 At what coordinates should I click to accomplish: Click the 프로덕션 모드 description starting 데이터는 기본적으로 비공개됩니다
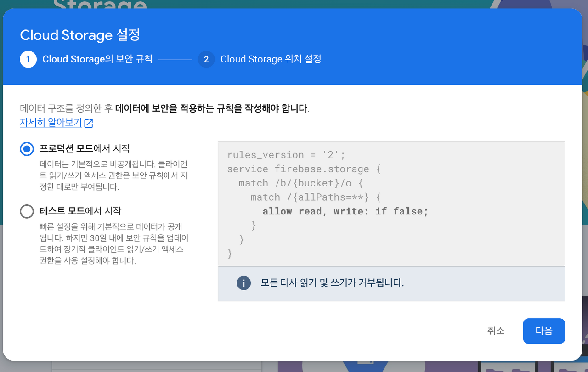point(113,175)
